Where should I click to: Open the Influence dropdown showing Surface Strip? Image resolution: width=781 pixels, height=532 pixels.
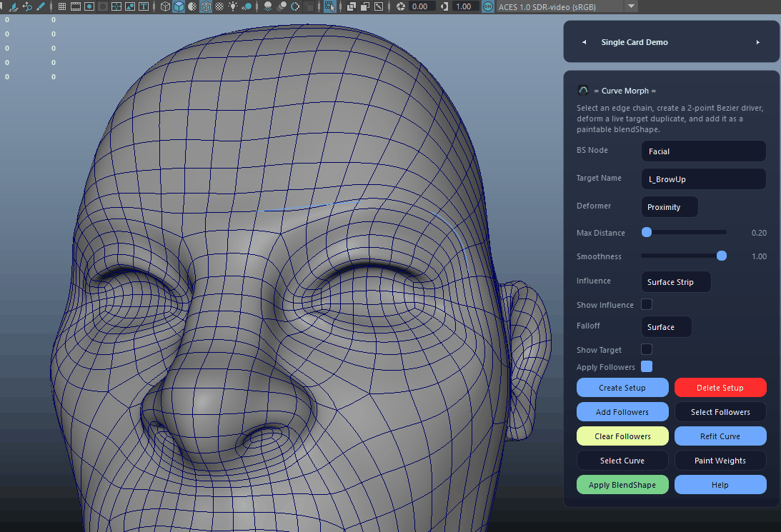(676, 281)
